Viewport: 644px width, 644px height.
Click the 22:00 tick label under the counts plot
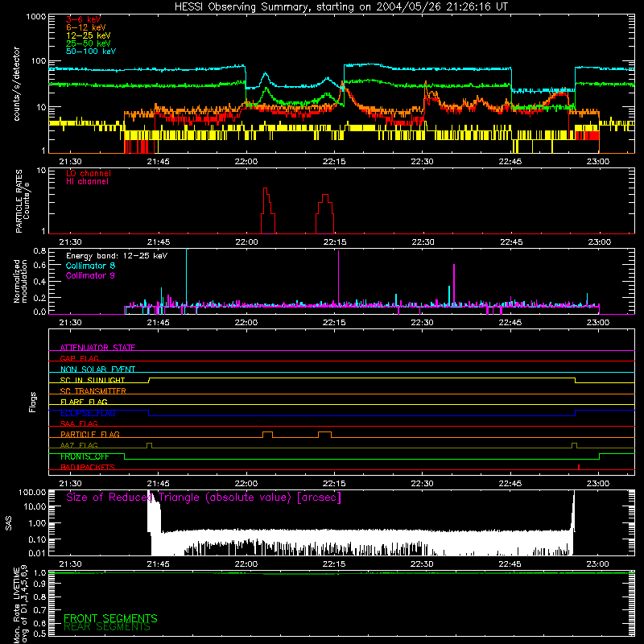(246, 162)
